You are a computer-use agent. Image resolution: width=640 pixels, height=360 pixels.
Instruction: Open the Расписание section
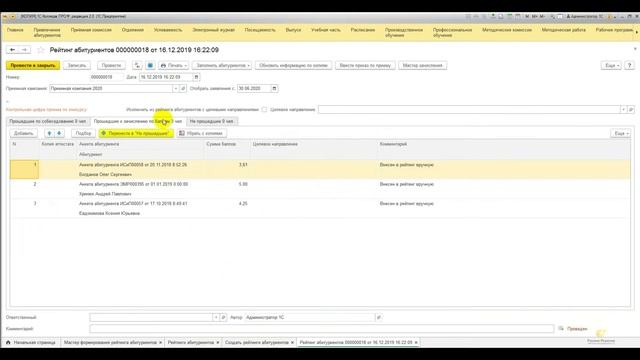pos(362,30)
